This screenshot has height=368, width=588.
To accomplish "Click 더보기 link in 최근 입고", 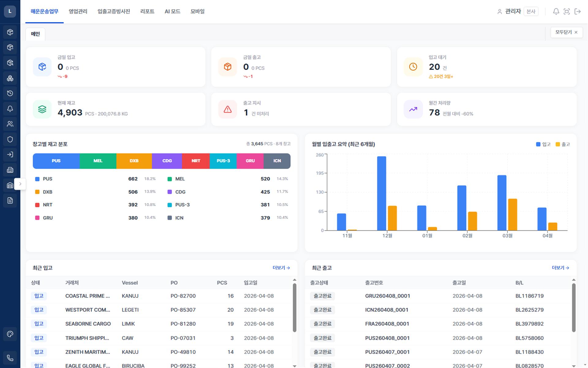I will click(281, 268).
